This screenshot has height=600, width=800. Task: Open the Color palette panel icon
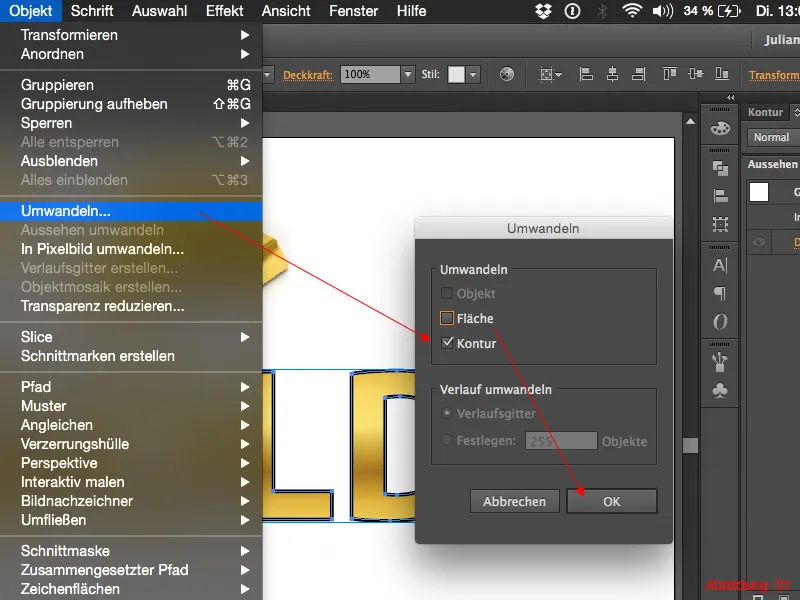(720, 129)
